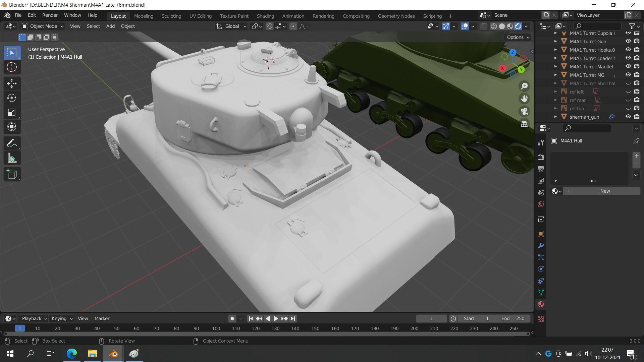Open Global transform orientation dropdown
The image size is (644, 362).
click(231, 26)
